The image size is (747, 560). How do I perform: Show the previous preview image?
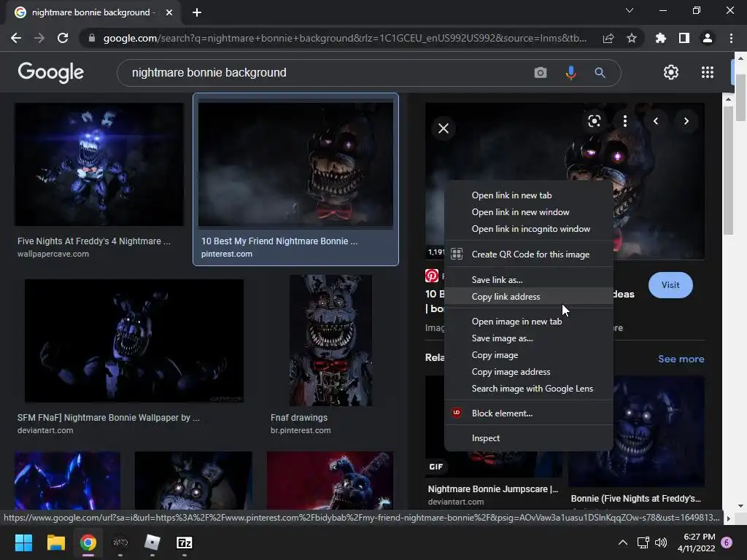(656, 121)
